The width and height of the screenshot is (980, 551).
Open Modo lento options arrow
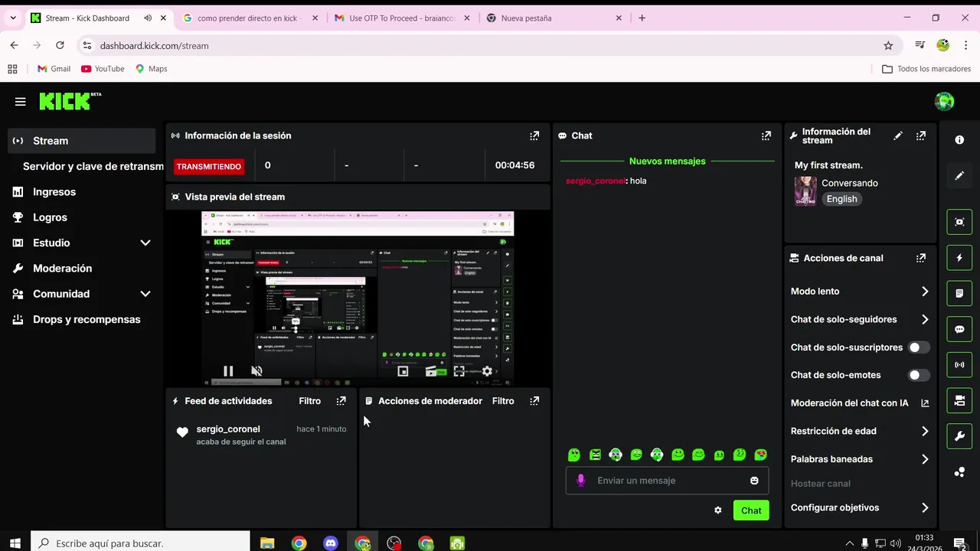pyautogui.click(x=925, y=292)
